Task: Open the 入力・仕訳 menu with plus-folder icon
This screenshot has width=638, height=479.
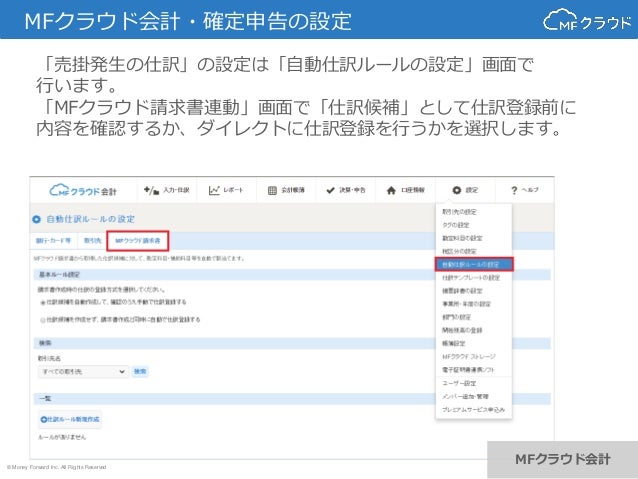Action: point(166,190)
